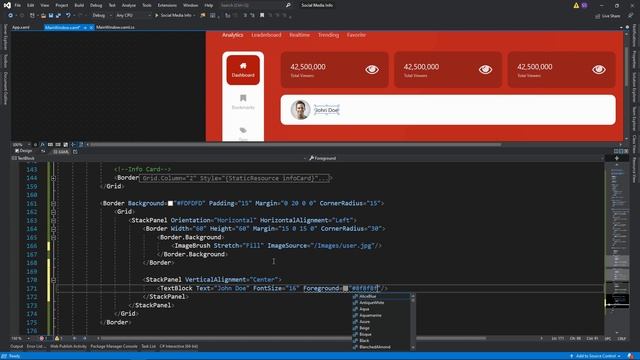The height and width of the screenshot is (360, 640).
Task: Select Trending tab in designer preview
Action: pos(329,35)
